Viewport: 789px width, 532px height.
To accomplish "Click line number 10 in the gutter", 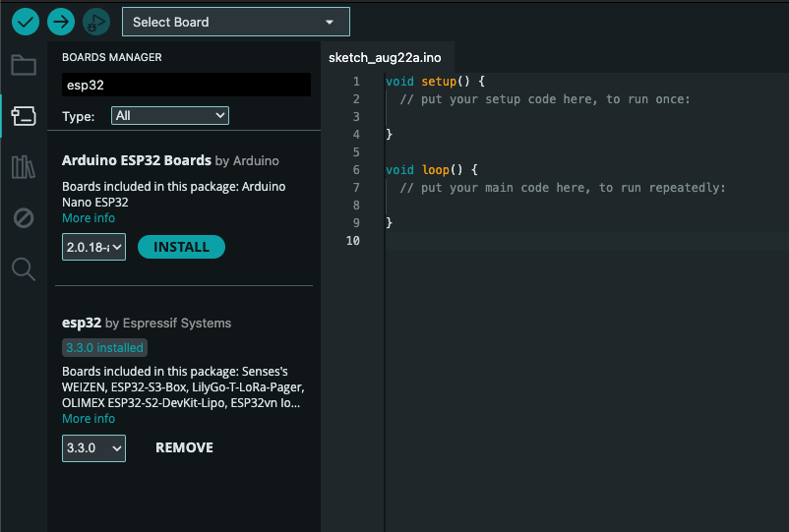I will (353, 241).
